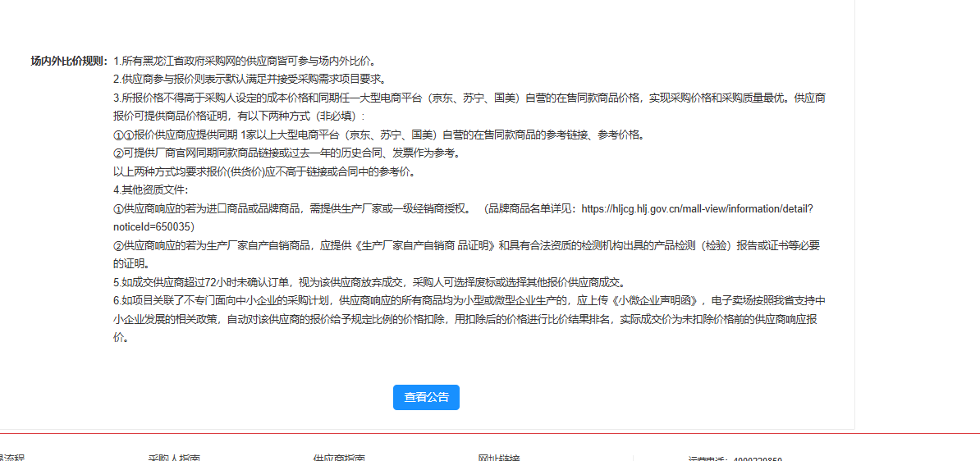Click the 以上两种方式均要求报价 sentence

tap(263, 171)
